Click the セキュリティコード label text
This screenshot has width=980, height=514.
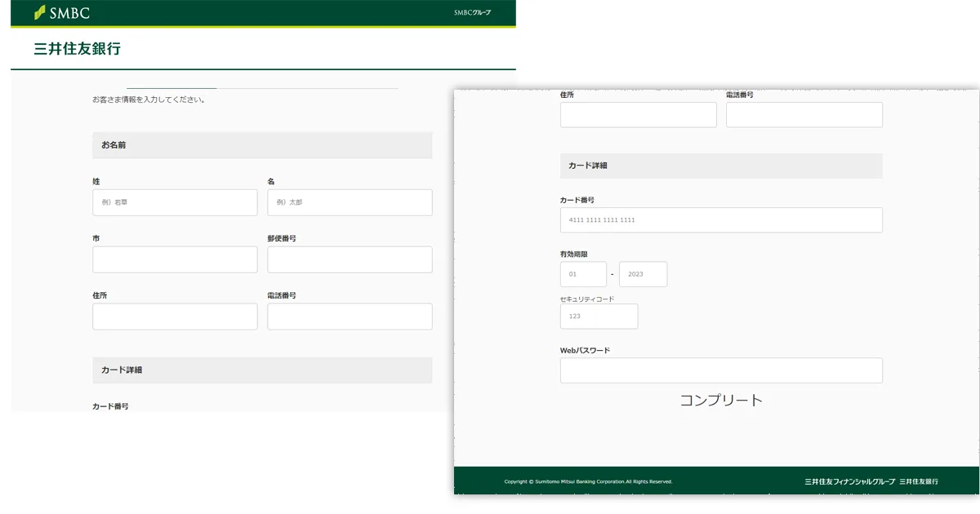click(x=587, y=299)
